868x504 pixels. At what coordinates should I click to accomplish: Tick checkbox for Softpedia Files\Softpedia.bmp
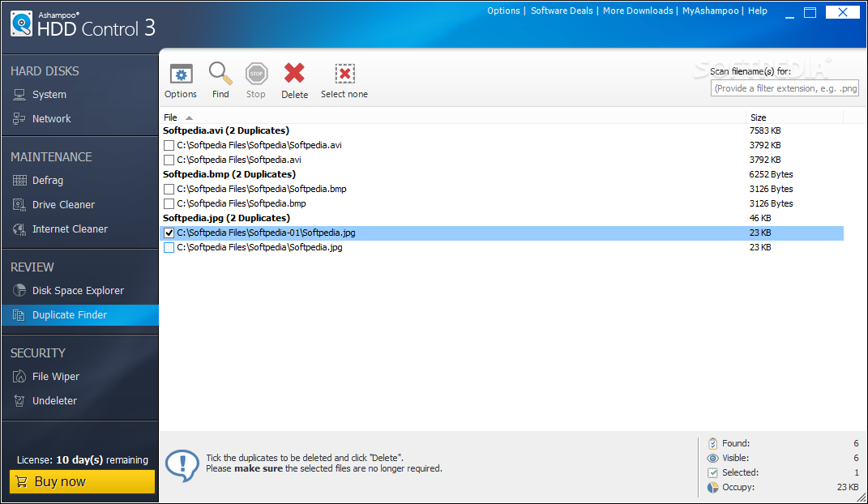point(169,203)
